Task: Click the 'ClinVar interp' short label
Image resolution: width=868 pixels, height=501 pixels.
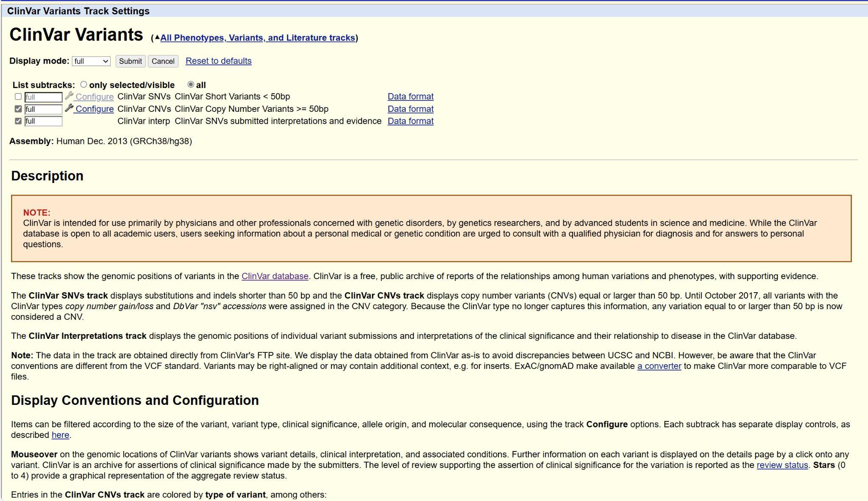Action: click(144, 121)
